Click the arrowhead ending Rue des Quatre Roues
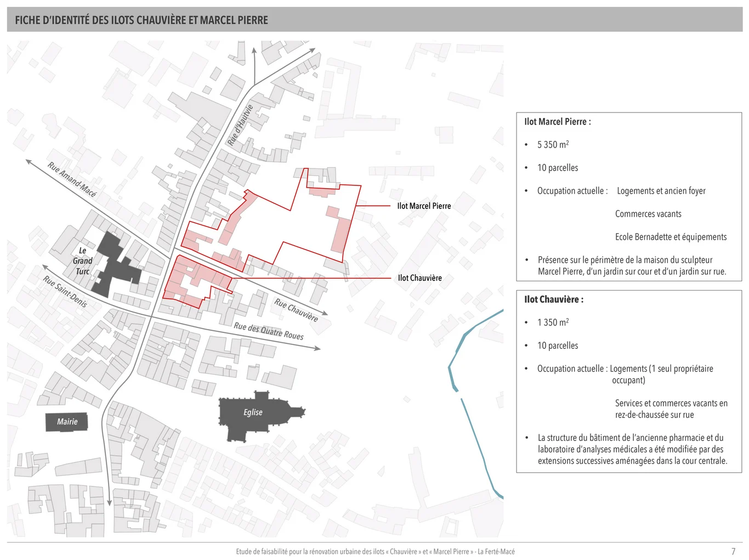This screenshot has height=560, width=749. point(317,348)
